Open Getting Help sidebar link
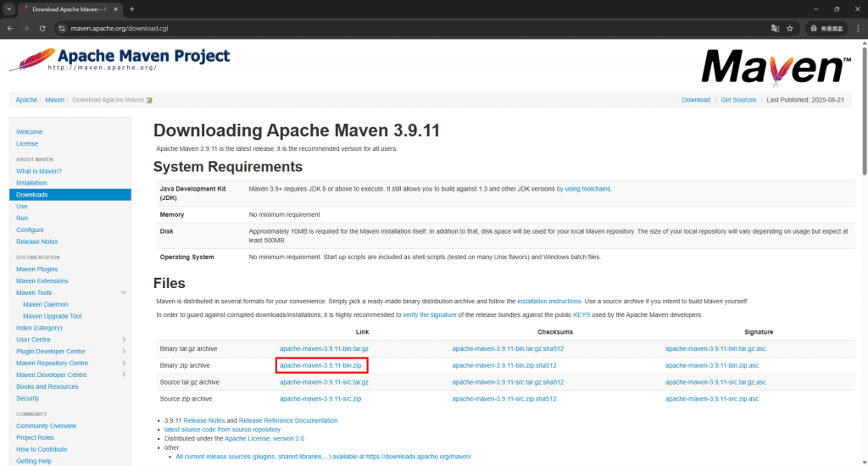The height and width of the screenshot is (466, 868). coord(34,460)
